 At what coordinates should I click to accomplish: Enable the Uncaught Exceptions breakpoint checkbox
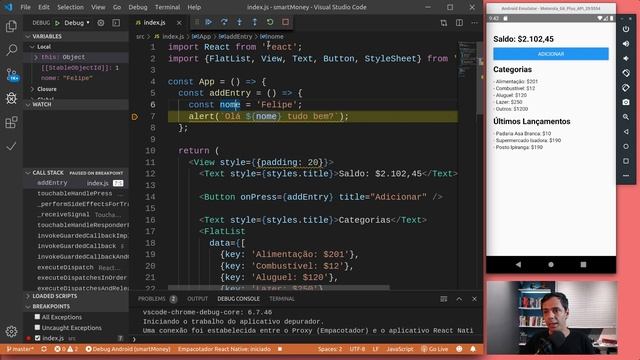coord(38,327)
